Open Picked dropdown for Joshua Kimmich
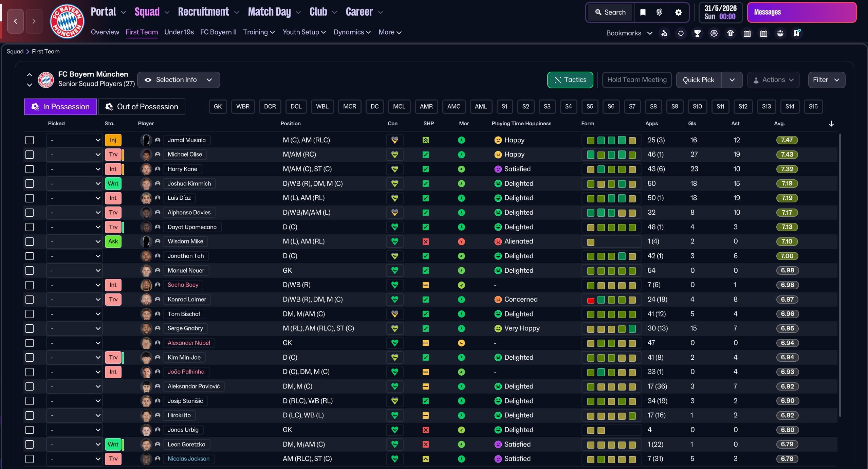This screenshot has height=469, width=868. (x=74, y=184)
